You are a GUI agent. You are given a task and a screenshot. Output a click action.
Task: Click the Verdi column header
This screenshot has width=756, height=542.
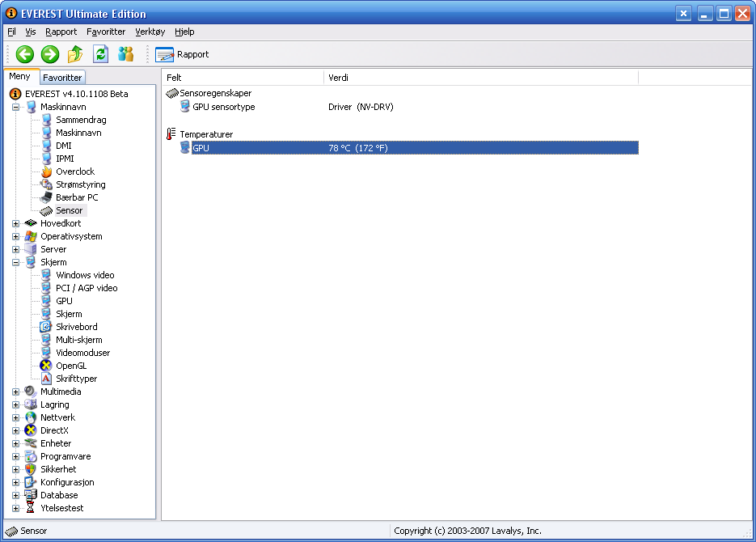tap(481, 78)
